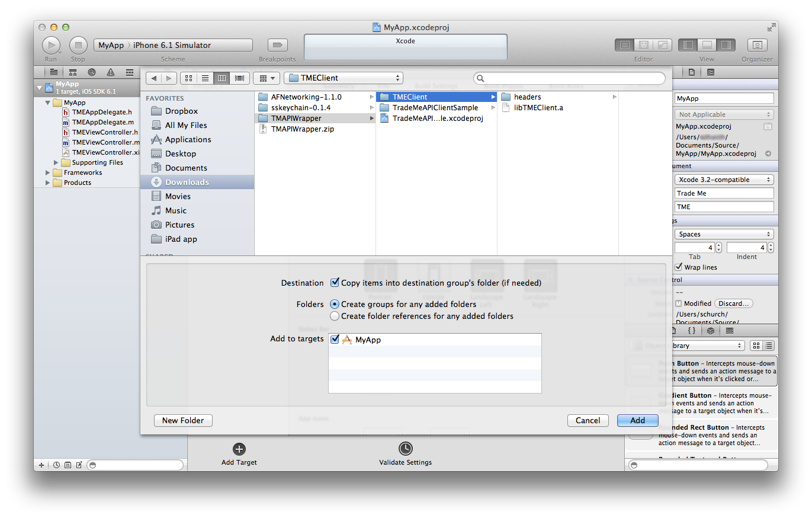This screenshot has width=812, height=518.
Task: Show the Debug navigator
Action: pyautogui.click(x=130, y=72)
